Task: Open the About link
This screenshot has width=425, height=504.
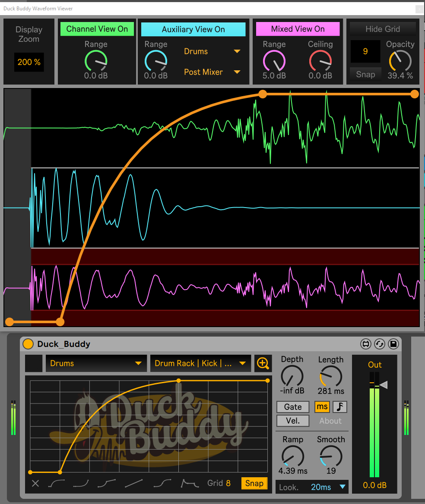Action: (330, 421)
